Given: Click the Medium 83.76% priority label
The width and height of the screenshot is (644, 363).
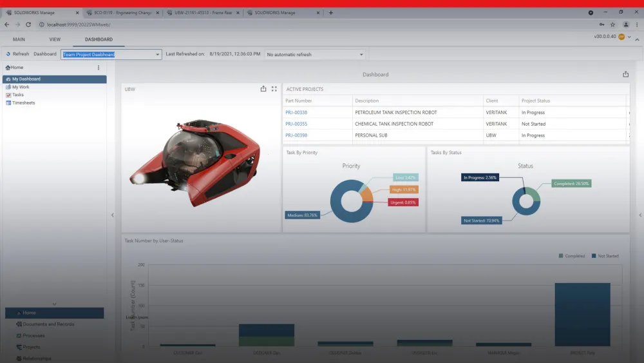Looking at the screenshot, I should 302,215.
